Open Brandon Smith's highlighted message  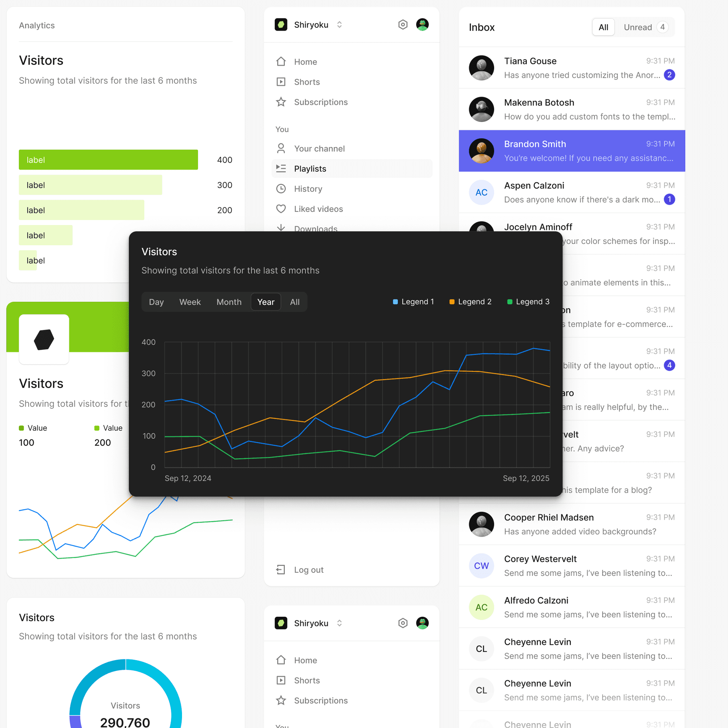572,151
